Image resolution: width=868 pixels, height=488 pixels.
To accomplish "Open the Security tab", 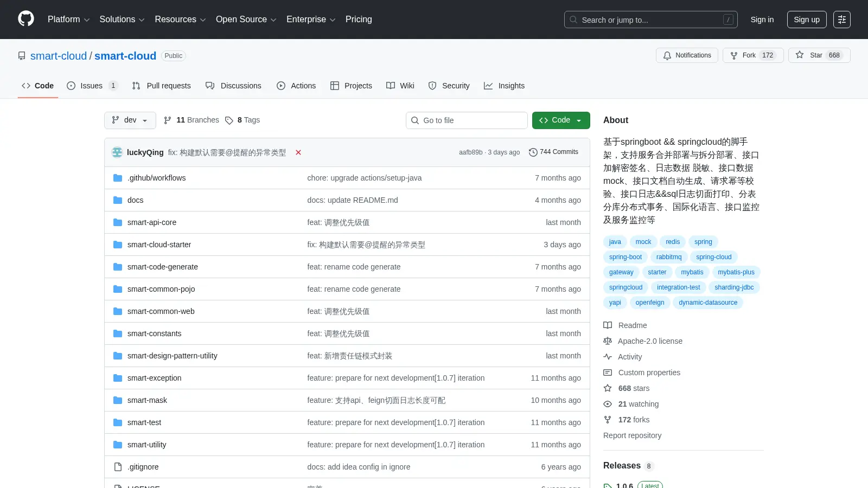I will [449, 86].
